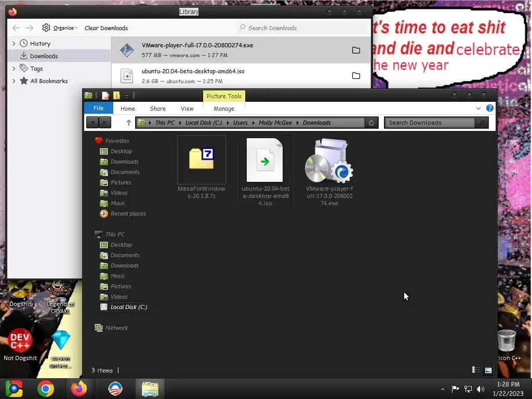Select ubuntu-20.04-beta-desktop-amd64.iso file icon
The width and height of the screenshot is (532, 399).
[265, 160]
